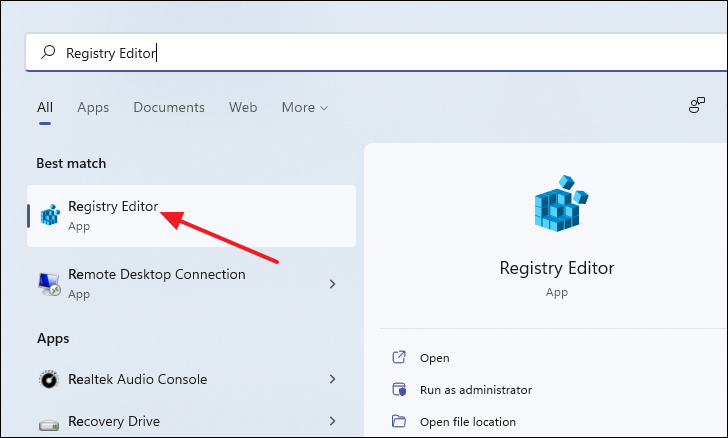This screenshot has width=728, height=438.
Task: Select Remote Desktop Connection result
Action: pyautogui.click(x=191, y=284)
